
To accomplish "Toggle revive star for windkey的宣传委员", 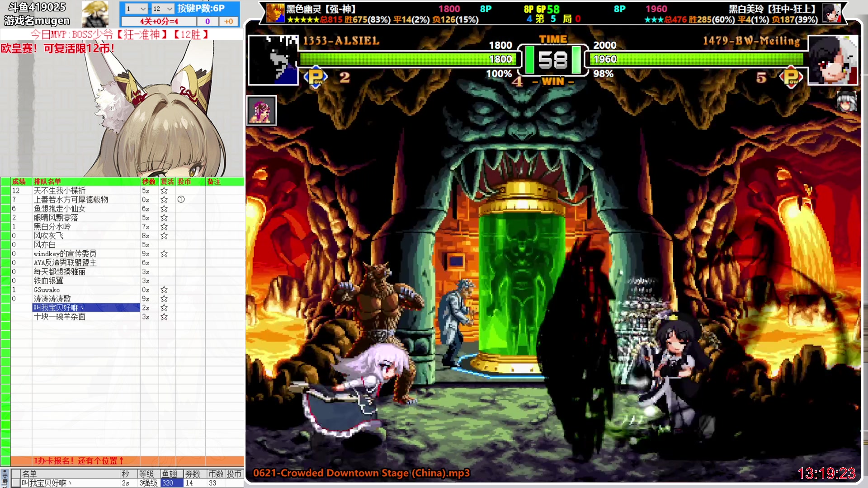I will (x=164, y=254).
